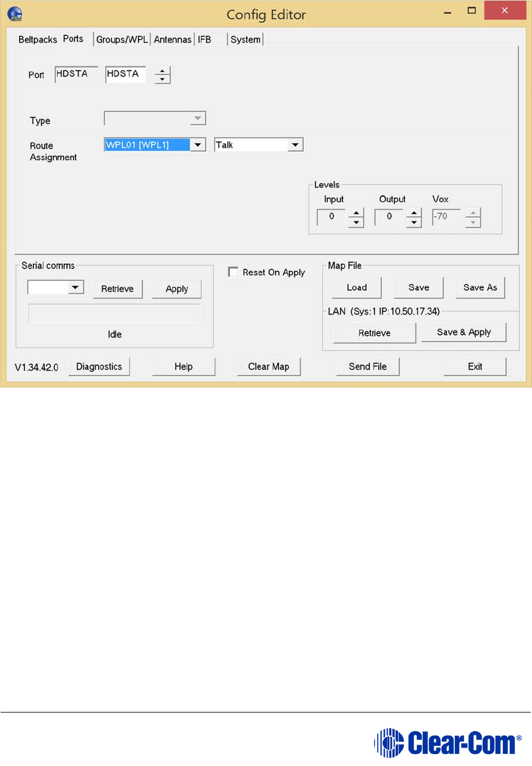Open the Talk assignment dropdown

click(x=295, y=145)
